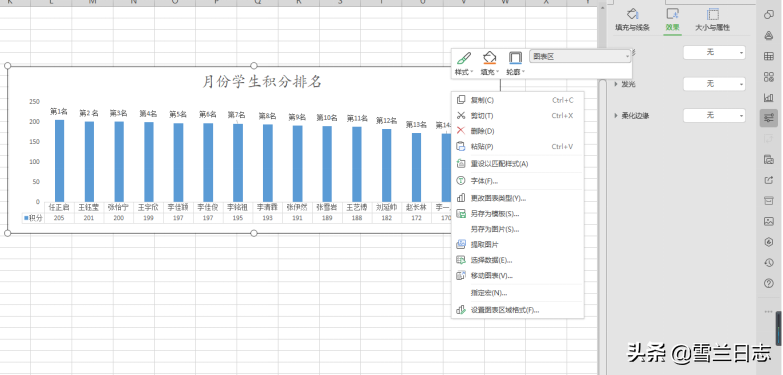Screen dimensions: 783x375
Task: Open 选择数据(E)... from the context menu
Action: point(517,260)
